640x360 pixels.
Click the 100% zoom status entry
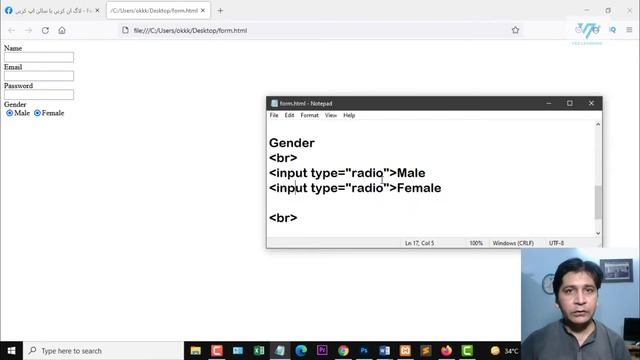(476, 243)
